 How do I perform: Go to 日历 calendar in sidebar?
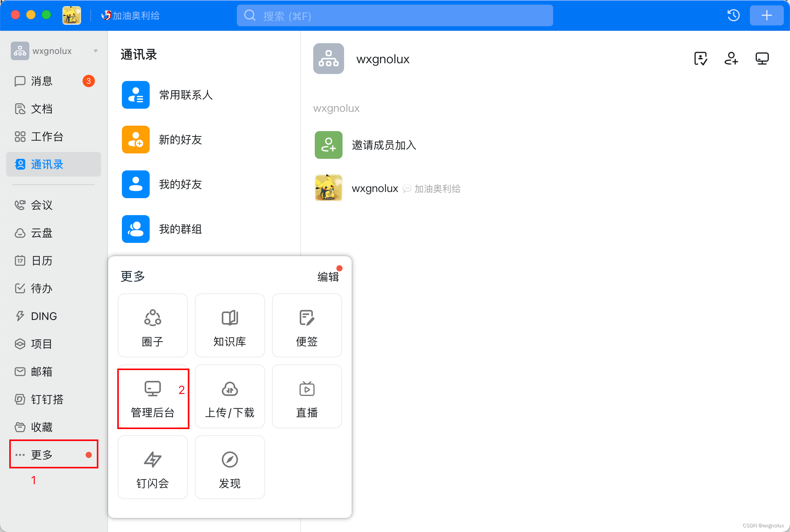point(42,261)
